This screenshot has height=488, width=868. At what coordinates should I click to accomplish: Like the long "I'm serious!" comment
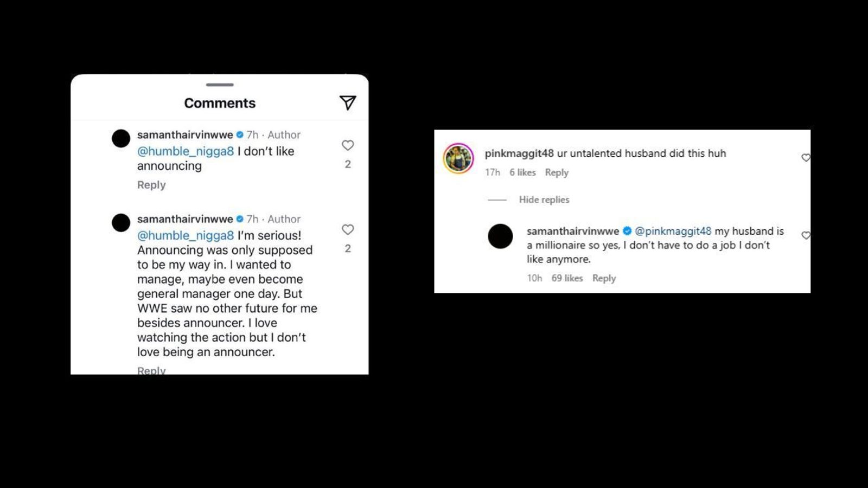tap(348, 229)
